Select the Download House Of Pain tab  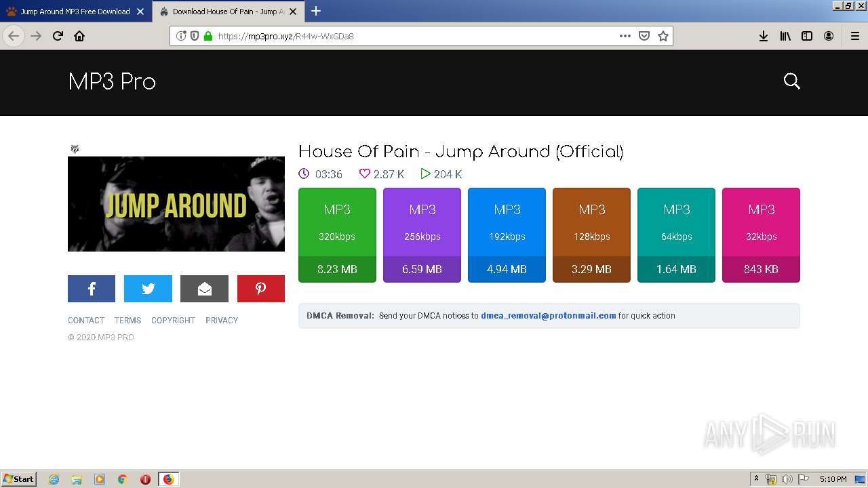pyautogui.click(x=229, y=12)
